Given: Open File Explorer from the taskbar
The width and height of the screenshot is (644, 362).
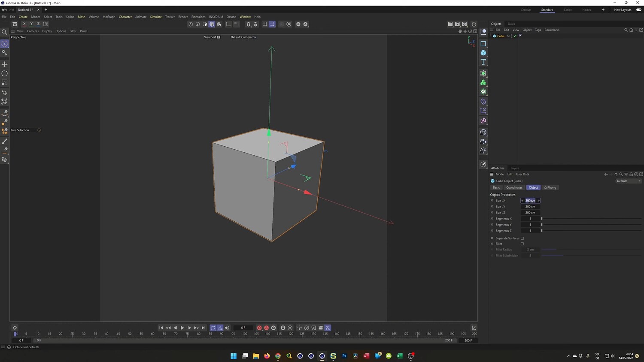Looking at the screenshot, I should click(x=256, y=356).
